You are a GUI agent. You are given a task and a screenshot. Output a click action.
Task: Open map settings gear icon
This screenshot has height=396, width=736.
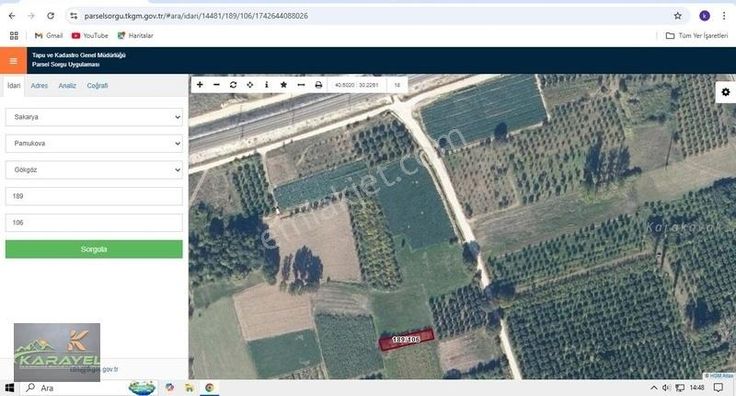(726, 92)
